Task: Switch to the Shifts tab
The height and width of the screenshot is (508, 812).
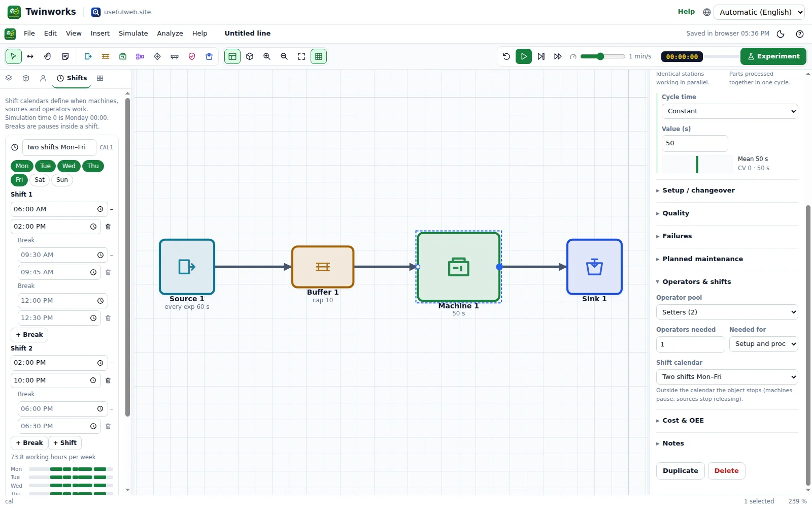Action: coord(72,78)
